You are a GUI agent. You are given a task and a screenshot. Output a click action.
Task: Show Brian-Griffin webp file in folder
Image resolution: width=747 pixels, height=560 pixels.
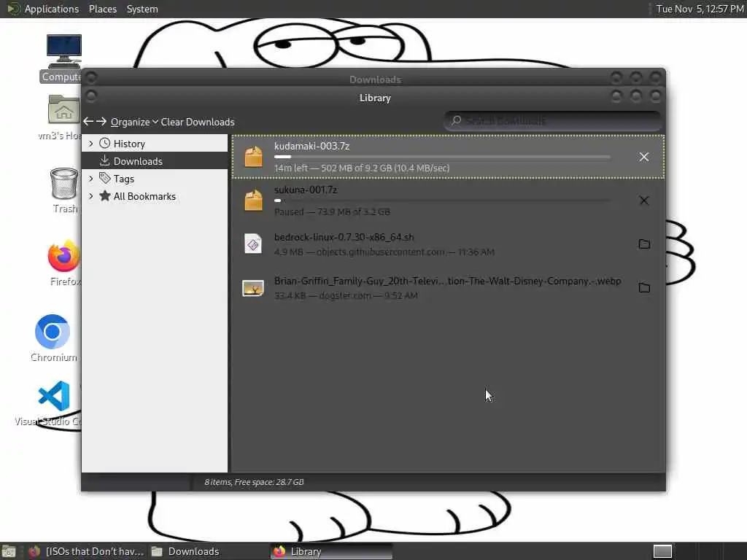point(644,287)
